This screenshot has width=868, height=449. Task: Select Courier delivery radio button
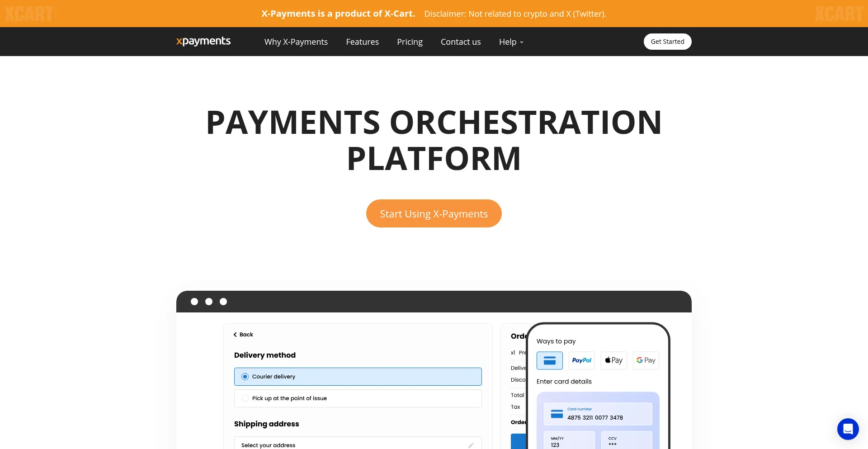[245, 377]
